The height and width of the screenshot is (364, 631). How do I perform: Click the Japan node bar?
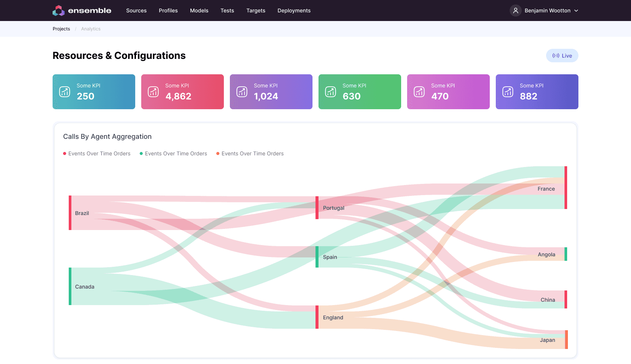566,340
